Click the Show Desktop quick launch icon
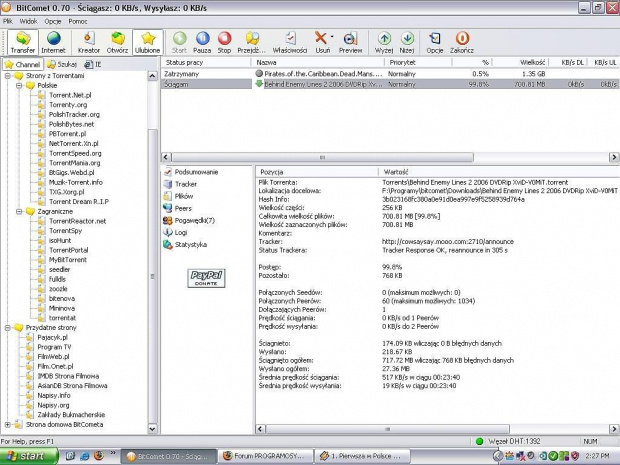 point(70,456)
